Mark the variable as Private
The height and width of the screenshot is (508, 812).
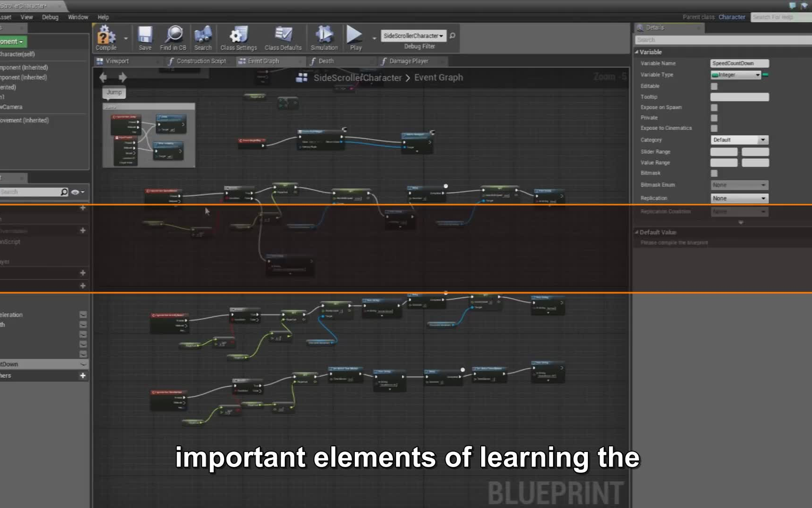714,118
